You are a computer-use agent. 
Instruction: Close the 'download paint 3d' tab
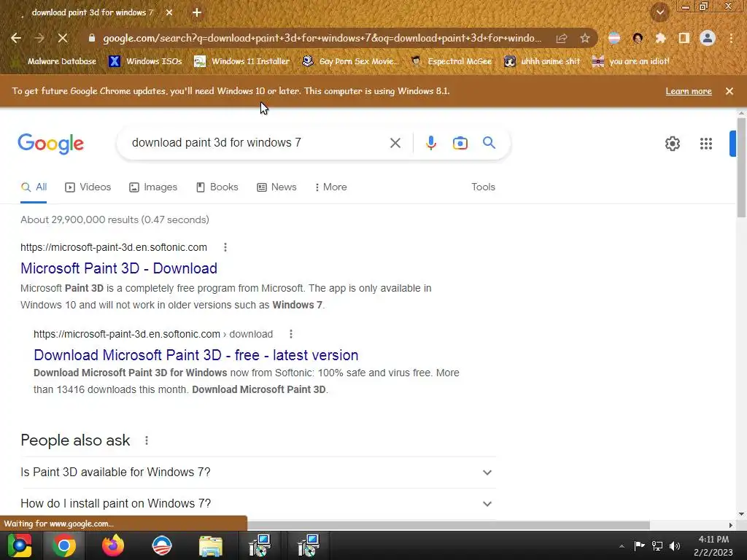(169, 12)
